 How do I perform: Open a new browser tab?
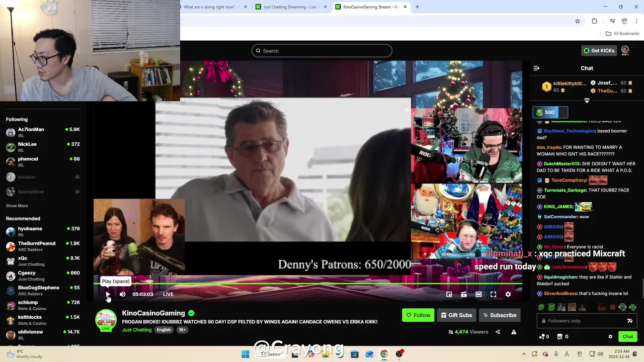pyautogui.click(x=417, y=7)
